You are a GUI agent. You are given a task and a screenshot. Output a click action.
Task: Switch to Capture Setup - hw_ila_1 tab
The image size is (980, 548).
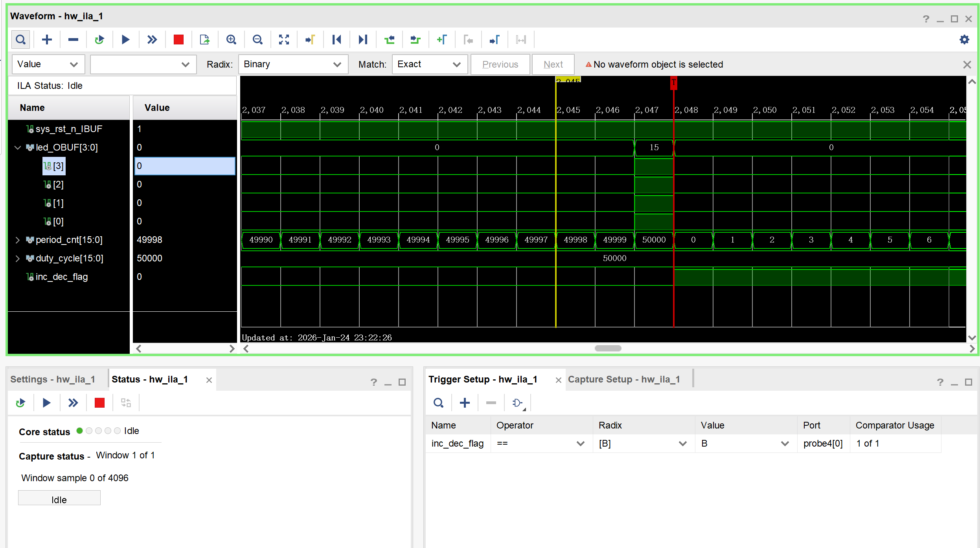623,379
